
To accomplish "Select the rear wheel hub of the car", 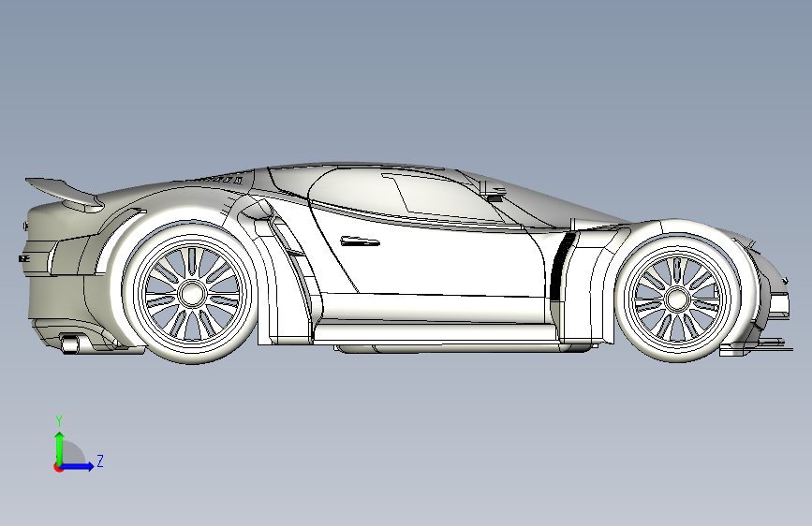I will pyautogui.click(x=192, y=294).
